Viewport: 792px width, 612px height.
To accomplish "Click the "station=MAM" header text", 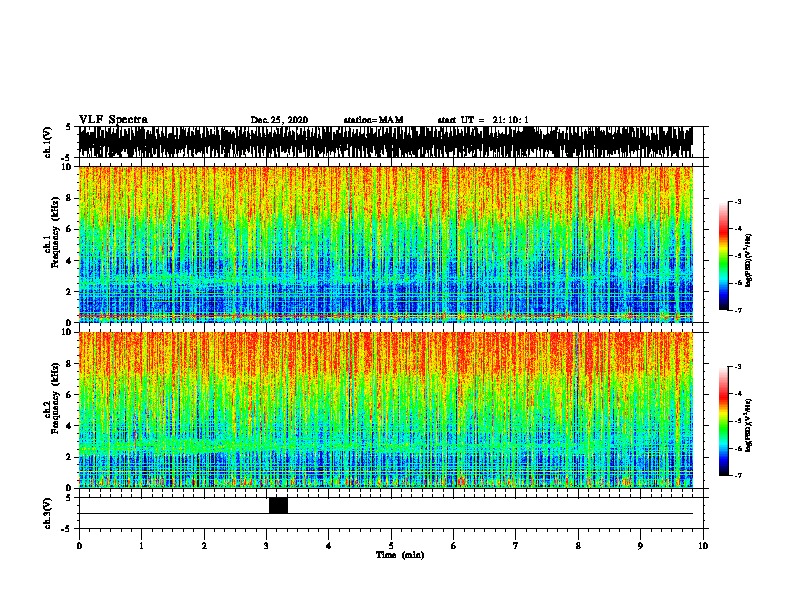I will (373, 120).
